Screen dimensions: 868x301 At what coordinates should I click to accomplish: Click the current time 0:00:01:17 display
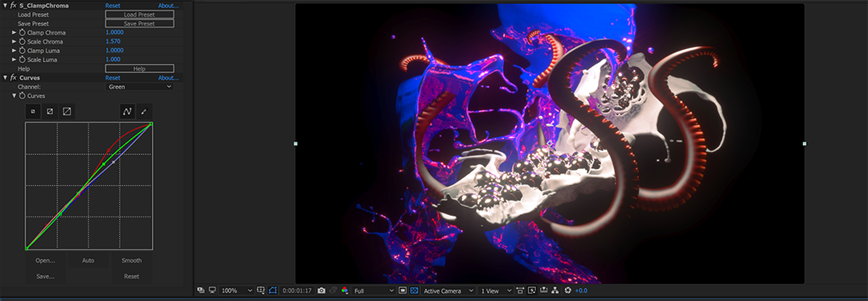pos(297,291)
